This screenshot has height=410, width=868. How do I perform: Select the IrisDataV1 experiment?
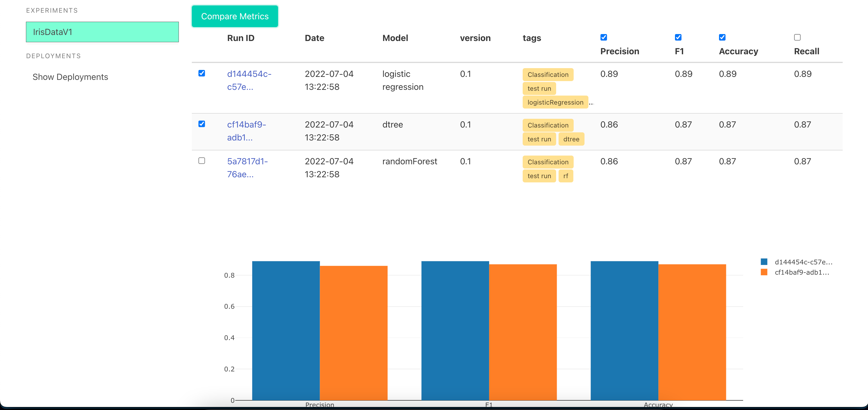(x=102, y=32)
